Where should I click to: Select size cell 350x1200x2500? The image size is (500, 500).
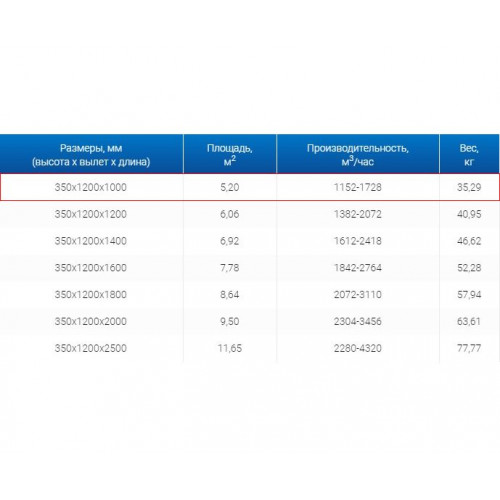coord(91,348)
